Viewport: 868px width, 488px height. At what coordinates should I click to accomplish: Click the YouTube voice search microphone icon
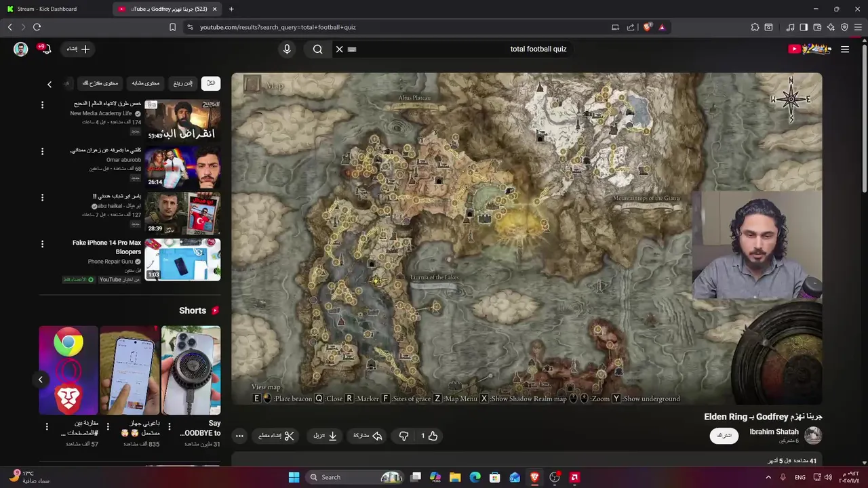[x=287, y=49]
